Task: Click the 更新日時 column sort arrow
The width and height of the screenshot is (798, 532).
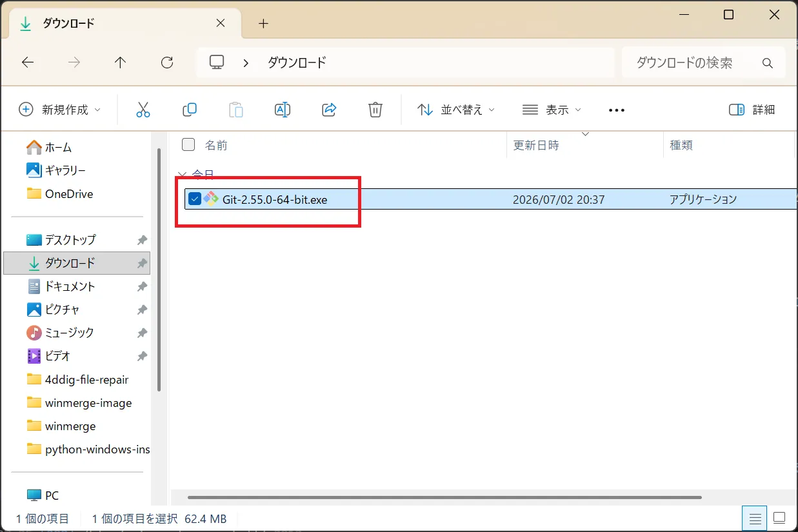Action: pos(586,134)
